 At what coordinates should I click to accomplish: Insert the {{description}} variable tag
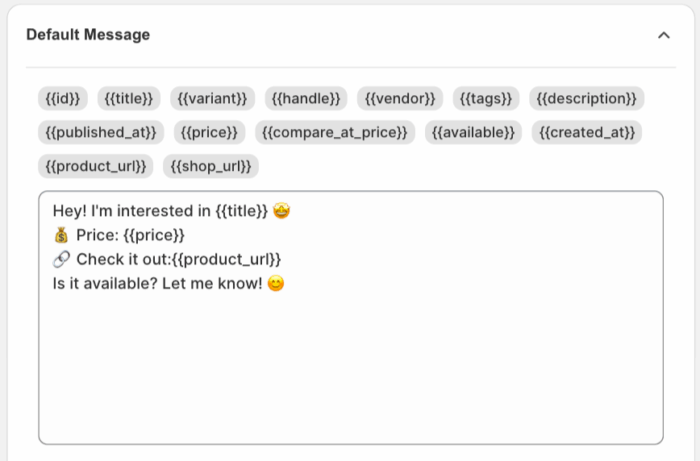(x=586, y=98)
